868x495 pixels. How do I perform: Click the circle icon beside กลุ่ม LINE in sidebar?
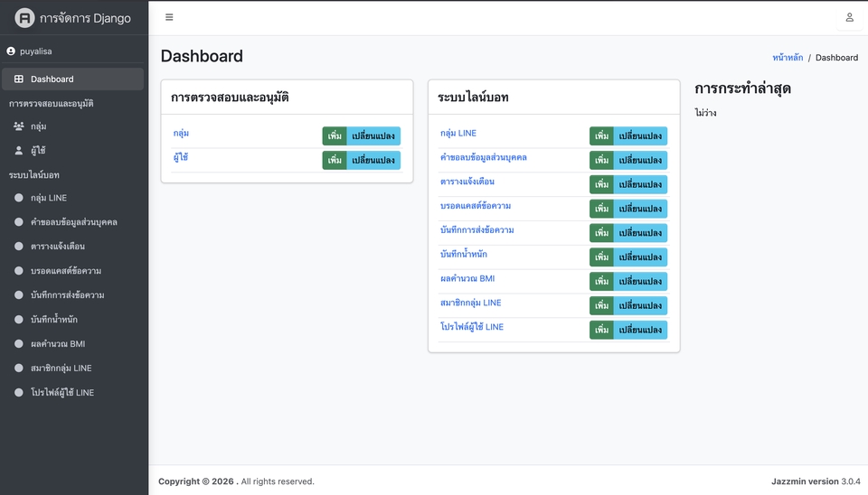[x=19, y=198]
